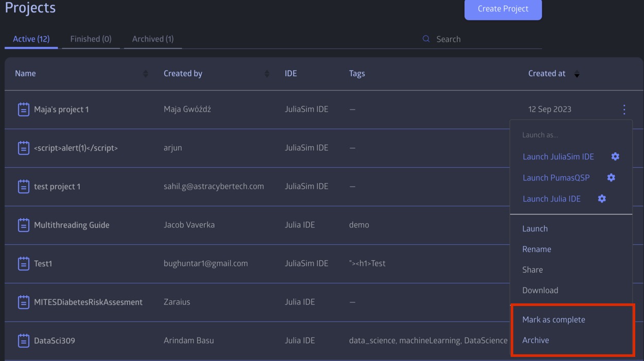Open the Multithreading Guide project name

(72, 225)
